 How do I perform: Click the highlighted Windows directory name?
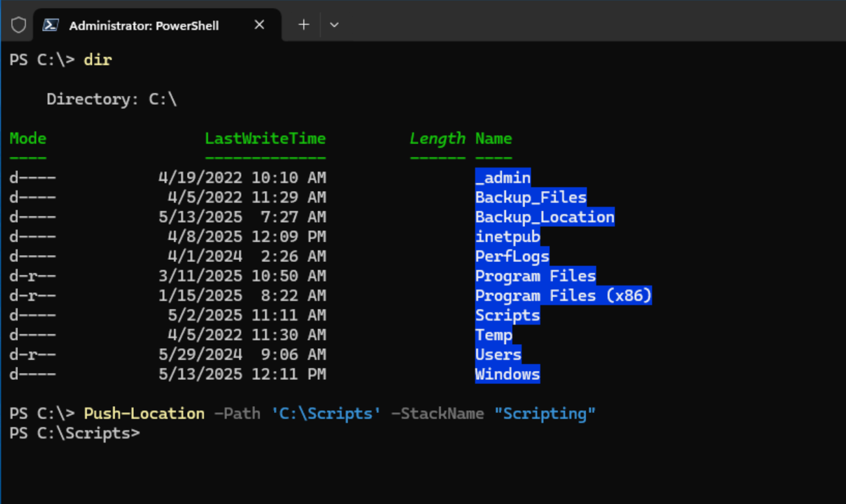pyautogui.click(x=507, y=374)
